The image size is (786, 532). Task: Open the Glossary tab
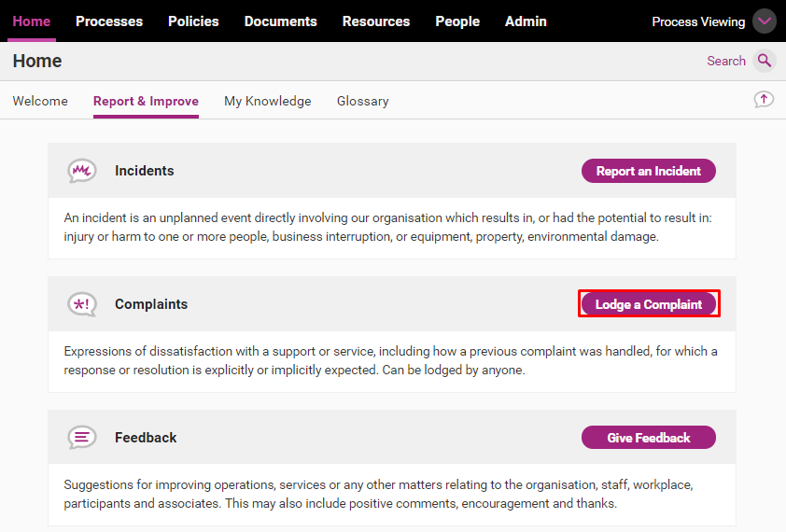click(x=362, y=101)
